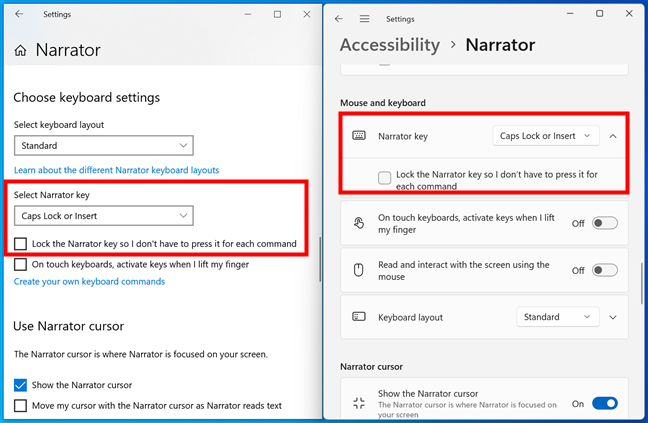Screen dimensions: 648x423
Task: Check Lock the Narrator key in right window
Action: (384, 178)
